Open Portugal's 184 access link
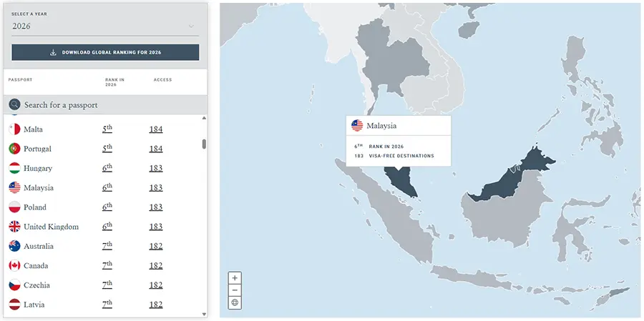The image size is (644, 321). (156, 149)
